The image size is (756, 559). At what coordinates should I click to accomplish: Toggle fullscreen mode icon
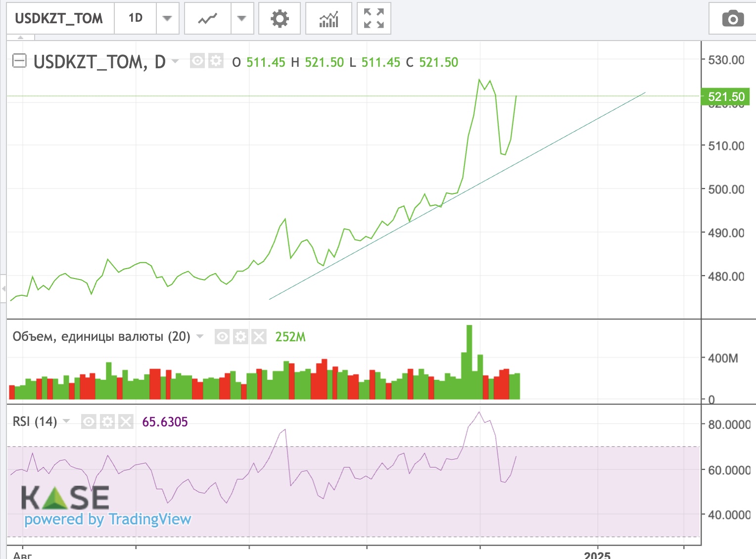tap(374, 18)
